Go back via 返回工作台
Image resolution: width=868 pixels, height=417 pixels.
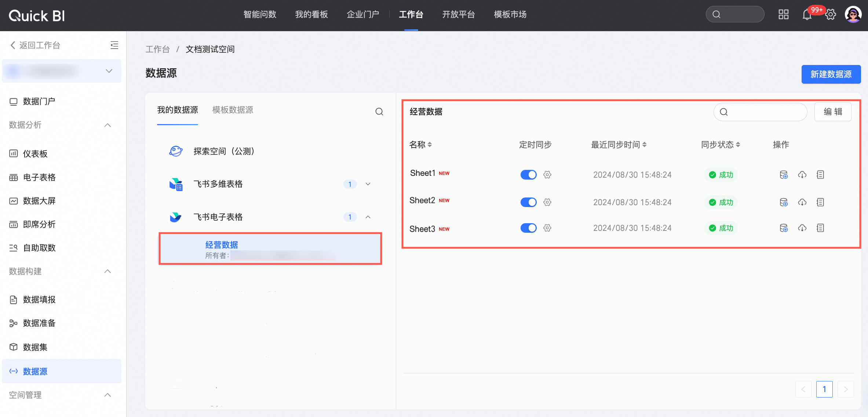(35, 45)
